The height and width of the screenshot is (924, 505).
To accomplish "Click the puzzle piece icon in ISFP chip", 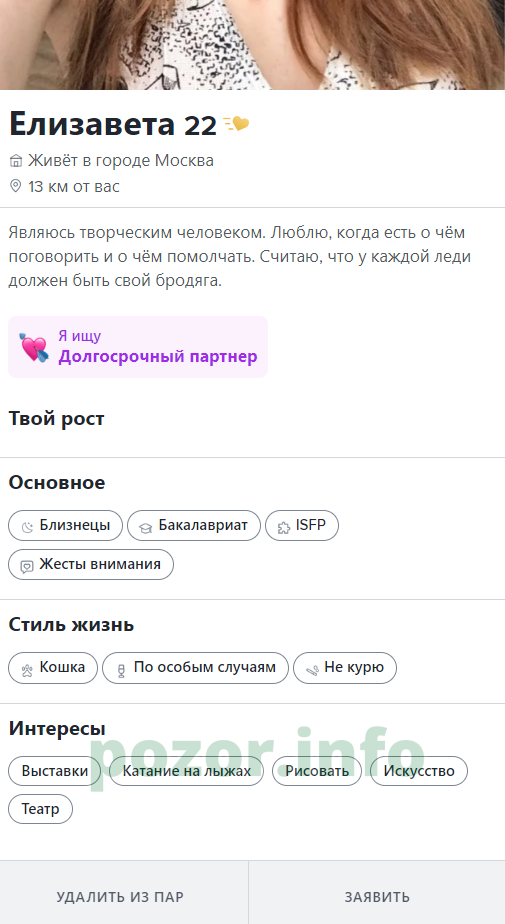I will coord(283,527).
